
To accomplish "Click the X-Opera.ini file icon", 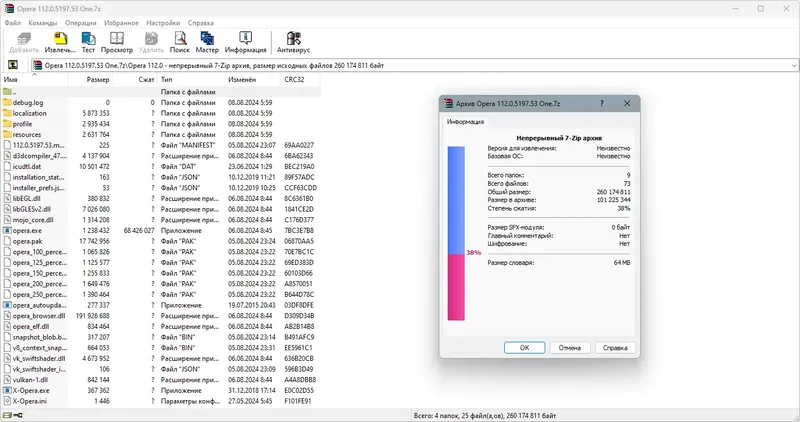I will click(x=7, y=401).
